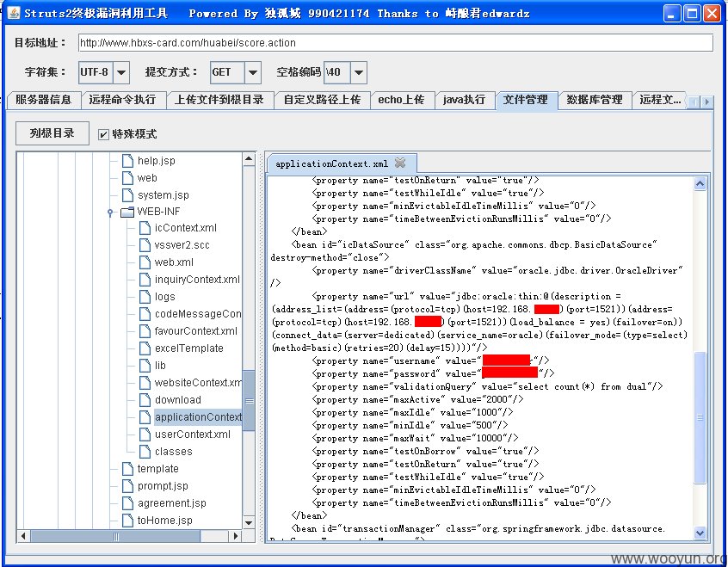Click the lib item icon
The image size is (728, 567).
pos(145,366)
